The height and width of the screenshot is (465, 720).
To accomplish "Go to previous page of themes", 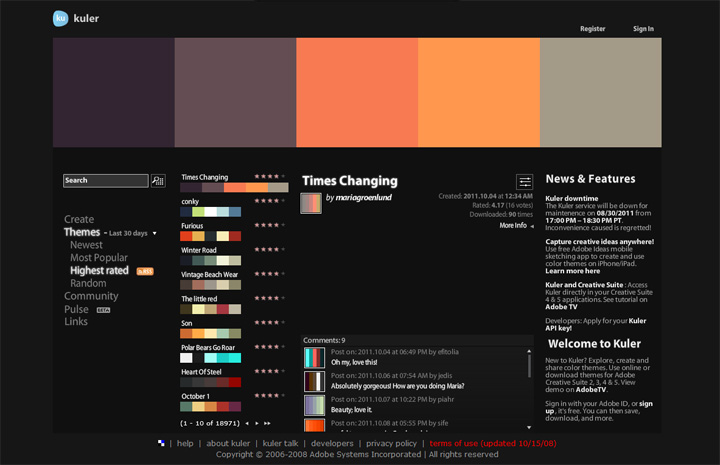I will [x=246, y=424].
